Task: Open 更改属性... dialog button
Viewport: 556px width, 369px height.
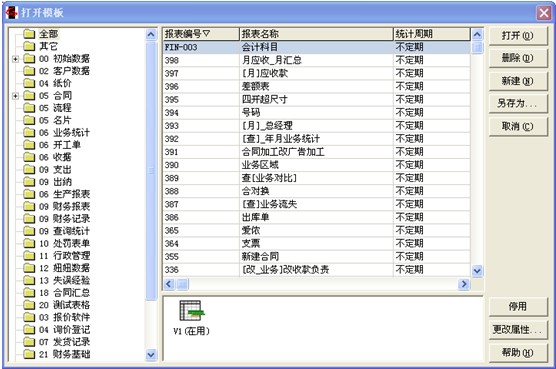Action: 518,330
